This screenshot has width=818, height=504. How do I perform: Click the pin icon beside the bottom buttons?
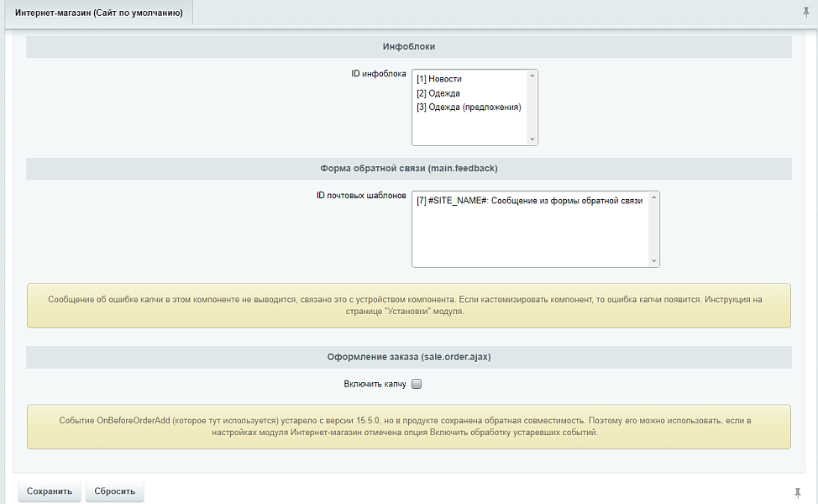(x=797, y=492)
